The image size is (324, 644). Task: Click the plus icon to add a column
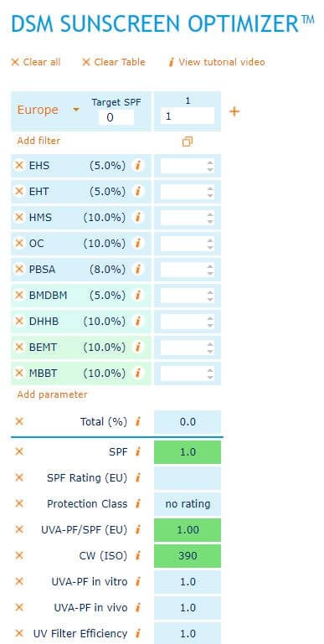234,111
